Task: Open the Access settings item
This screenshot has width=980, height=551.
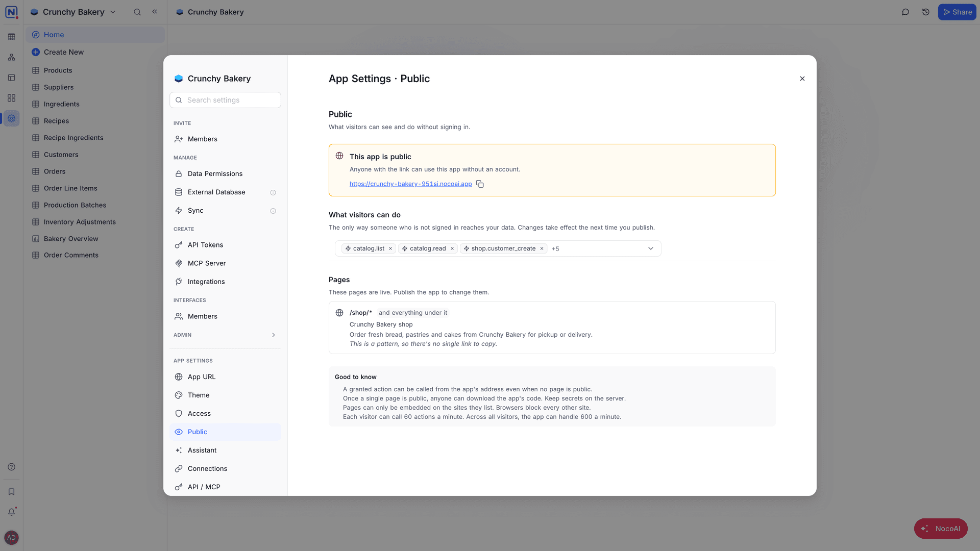Action: 225,414
